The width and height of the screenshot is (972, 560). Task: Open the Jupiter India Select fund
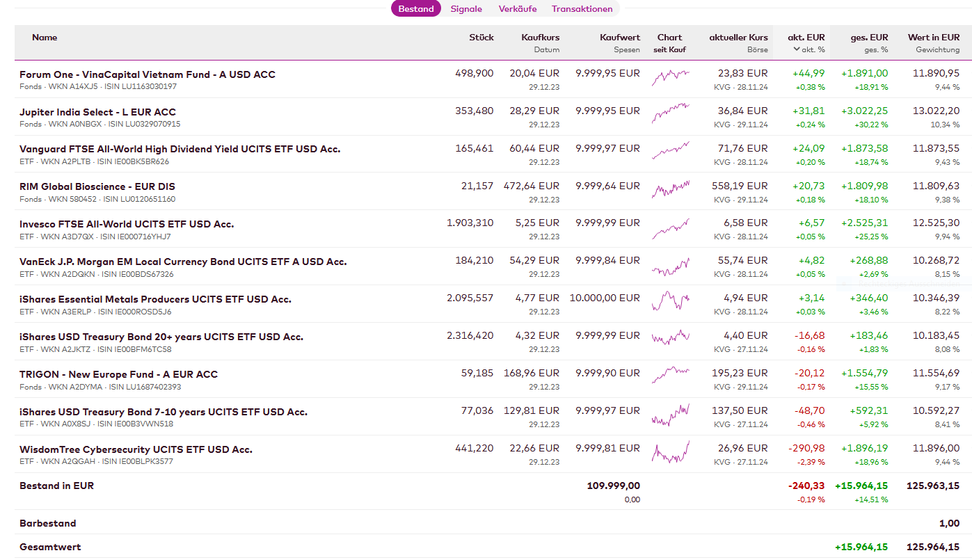[97, 112]
